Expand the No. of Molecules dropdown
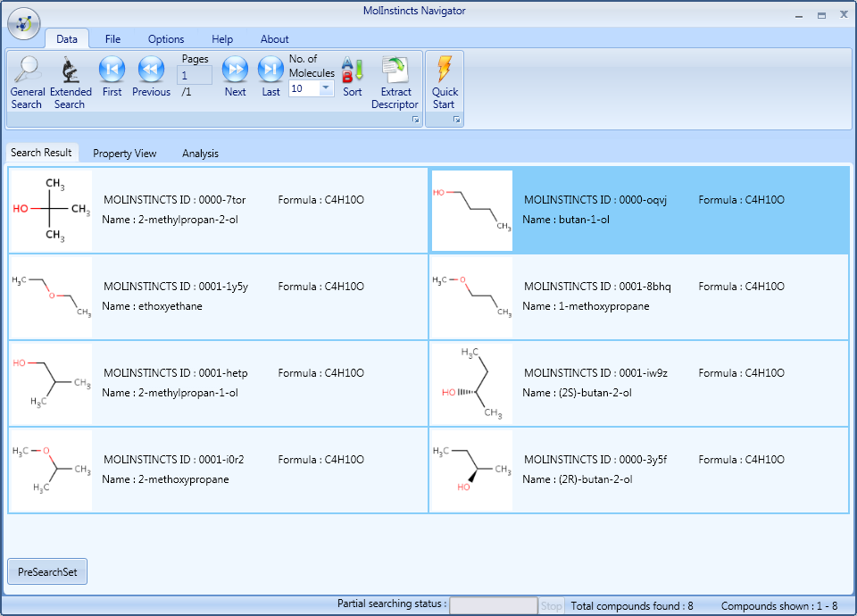Image resolution: width=857 pixels, height=616 pixels. pyautogui.click(x=326, y=88)
